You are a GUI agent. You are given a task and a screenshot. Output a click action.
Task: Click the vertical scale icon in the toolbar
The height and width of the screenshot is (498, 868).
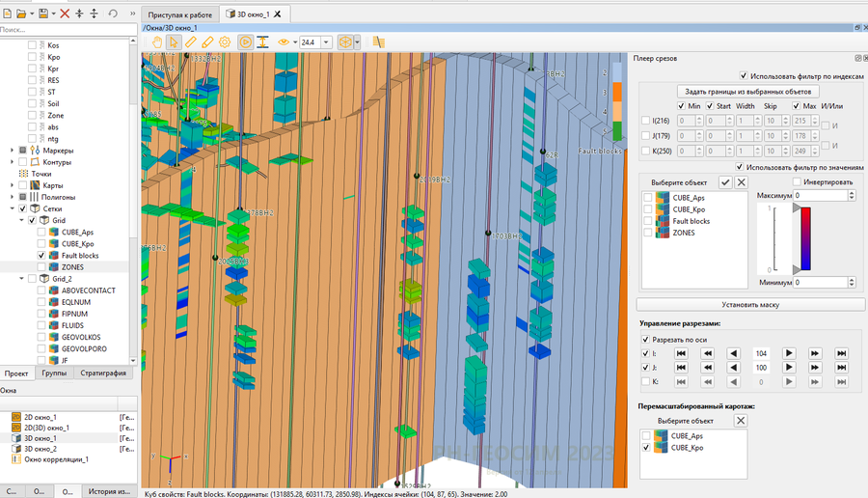(262, 42)
